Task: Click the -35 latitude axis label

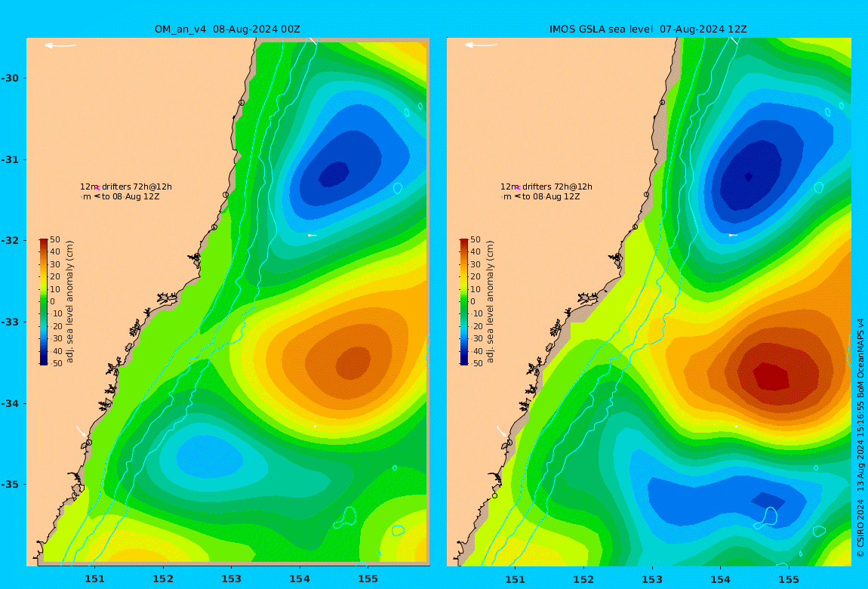Action: (10, 484)
